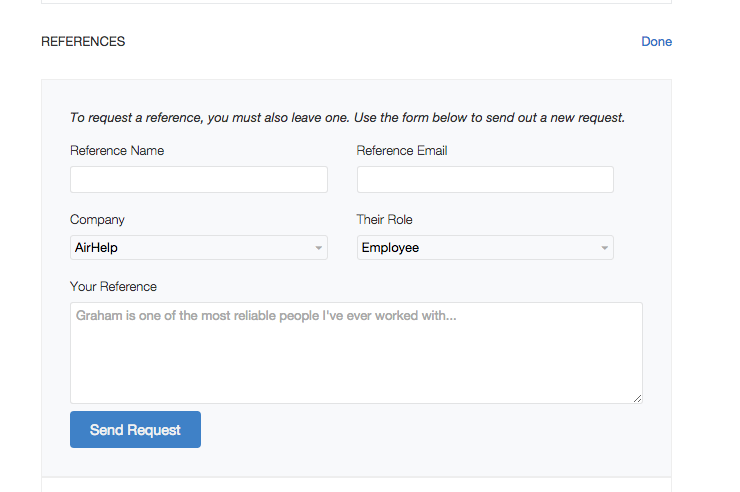
Task: Focus the Reference Name text field
Action: 199,179
